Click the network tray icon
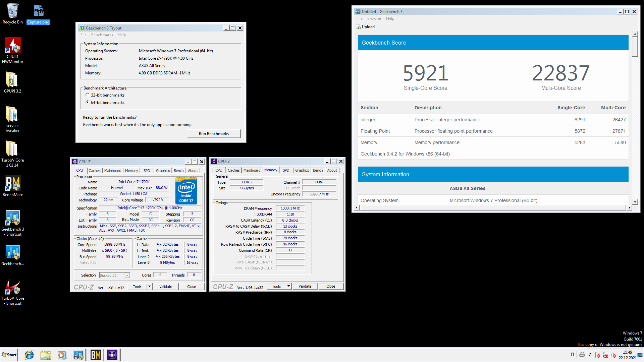This screenshot has width=644, height=362. 605,355
